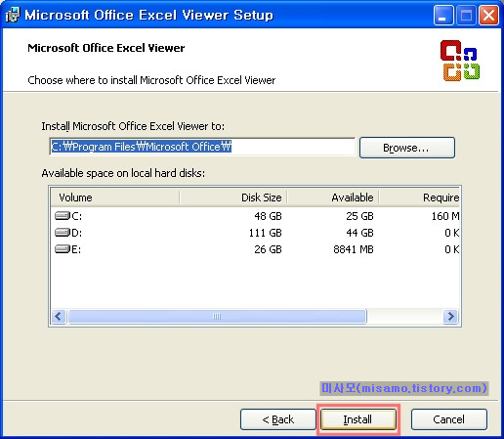
Task: Select the E: drive icon
Action: click(x=63, y=249)
